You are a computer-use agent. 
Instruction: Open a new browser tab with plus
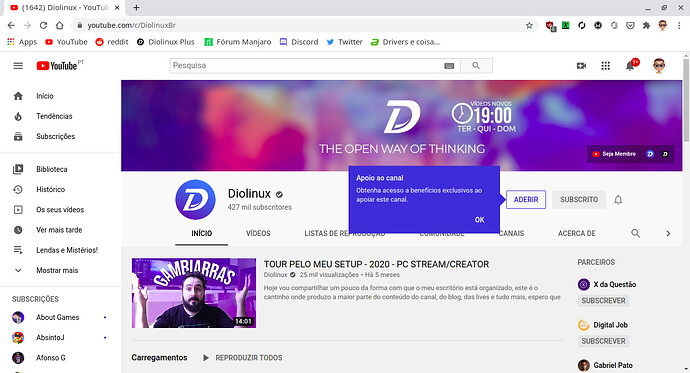pyautogui.click(x=136, y=7)
